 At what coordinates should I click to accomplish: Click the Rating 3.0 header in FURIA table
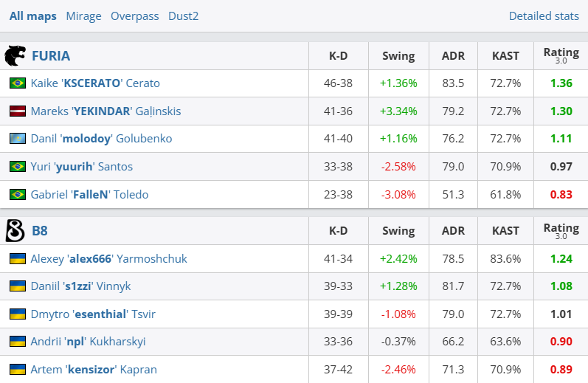pos(561,55)
